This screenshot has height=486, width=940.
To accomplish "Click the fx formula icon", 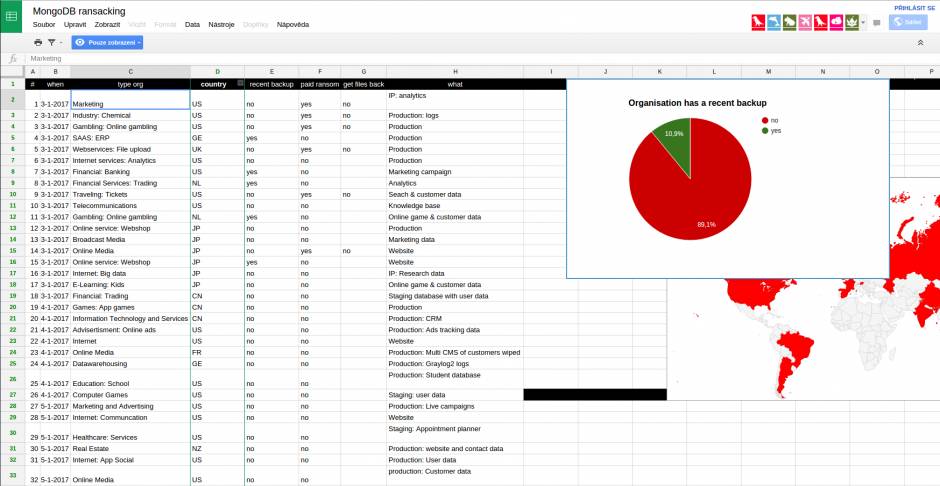I will pos(13,59).
